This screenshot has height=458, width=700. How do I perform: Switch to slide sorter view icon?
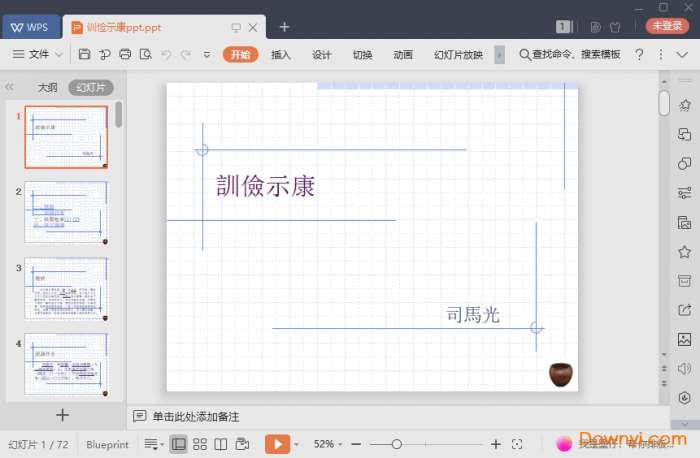200,444
